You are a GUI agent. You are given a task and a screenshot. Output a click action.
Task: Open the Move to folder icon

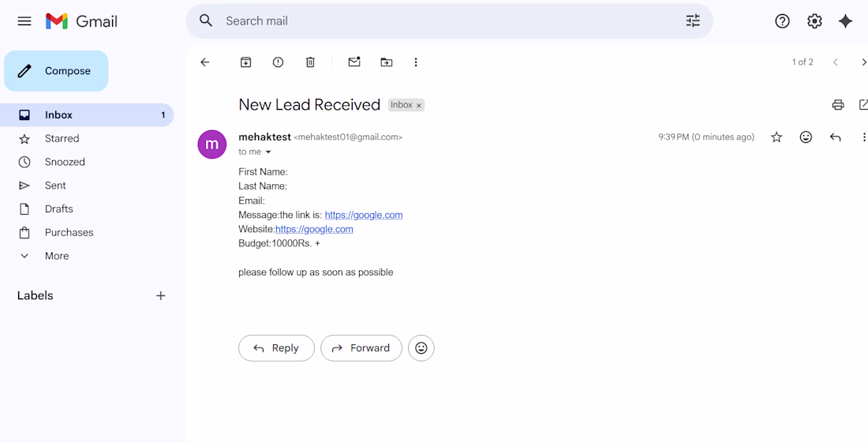click(387, 62)
